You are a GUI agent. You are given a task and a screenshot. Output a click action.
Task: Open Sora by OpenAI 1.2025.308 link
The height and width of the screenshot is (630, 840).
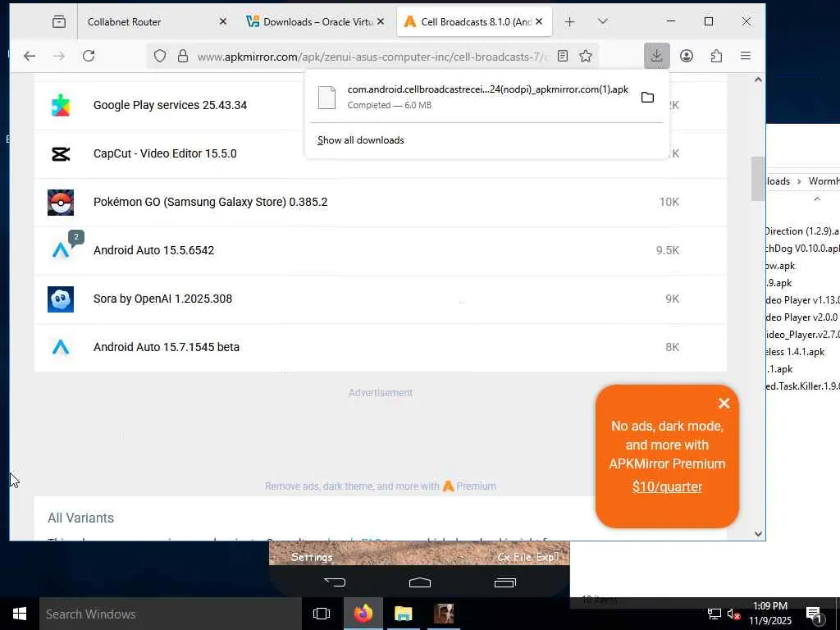[163, 299]
